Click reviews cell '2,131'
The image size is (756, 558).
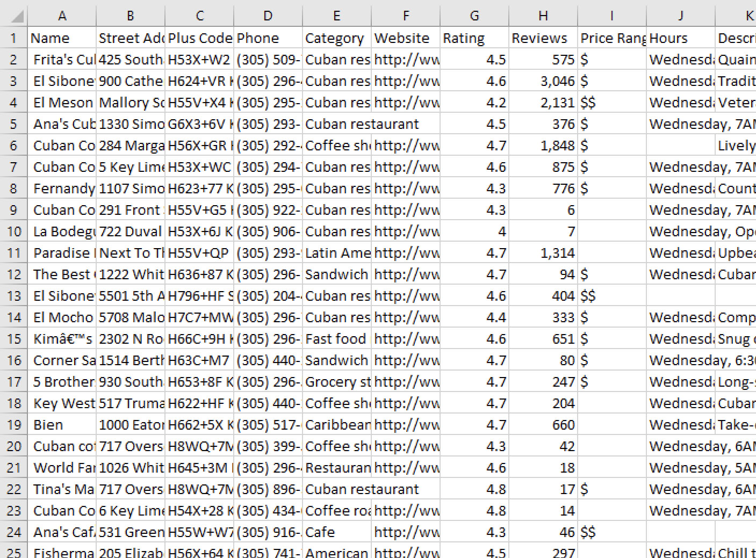[543, 103]
